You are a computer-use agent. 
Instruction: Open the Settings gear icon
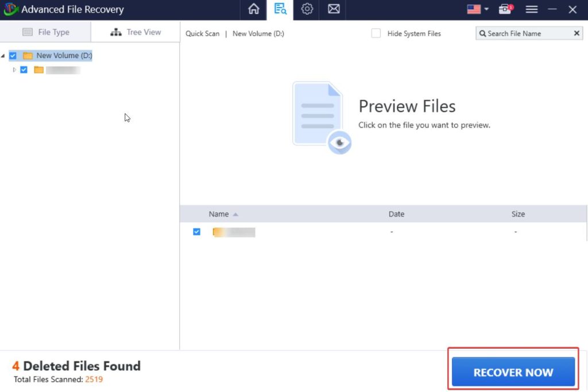pyautogui.click(x=307, y=9)
